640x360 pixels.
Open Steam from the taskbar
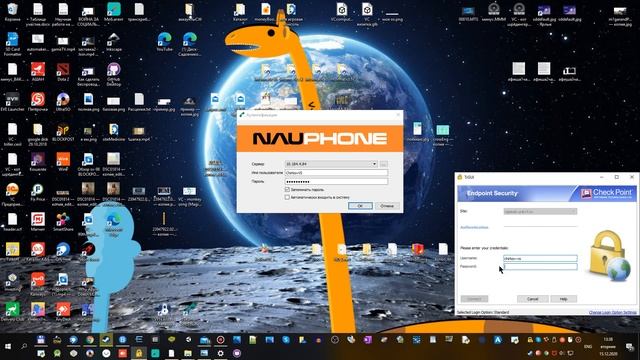click(106, 340)
